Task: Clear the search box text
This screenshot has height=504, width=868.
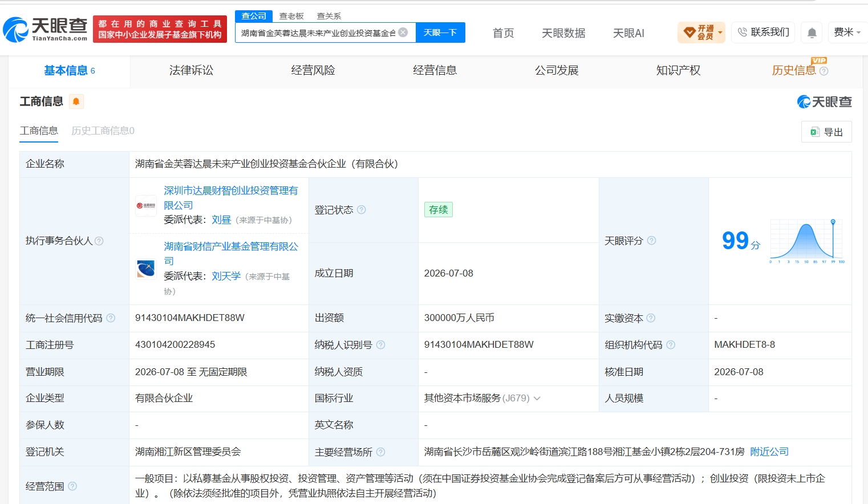Action: pyautogui.click(x=403, y=32)
